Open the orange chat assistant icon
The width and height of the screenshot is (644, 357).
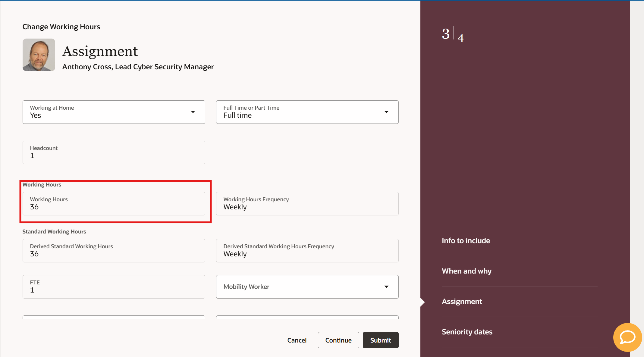coord(627,337)
